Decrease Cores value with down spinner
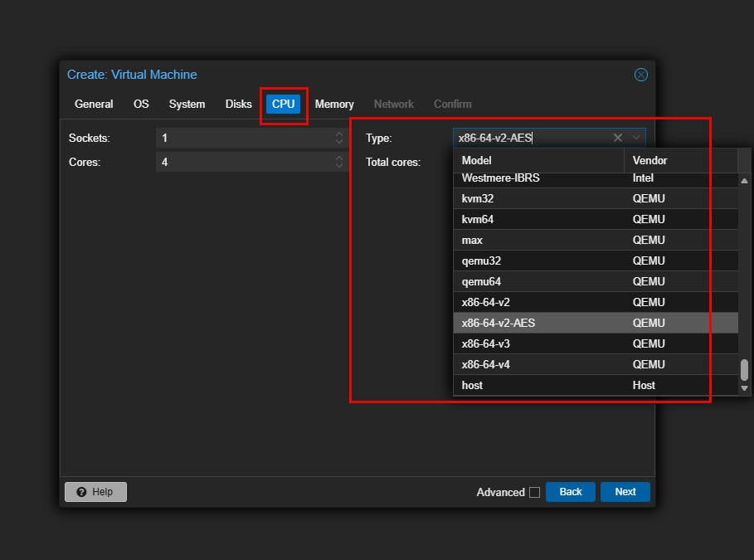Screen dimensions: 754x560 point(339,167)
